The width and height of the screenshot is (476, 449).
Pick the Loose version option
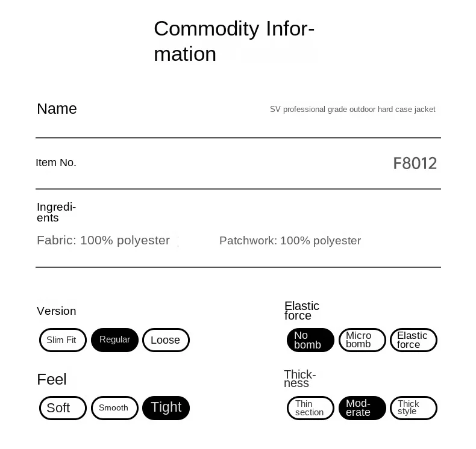click(166, 340)
